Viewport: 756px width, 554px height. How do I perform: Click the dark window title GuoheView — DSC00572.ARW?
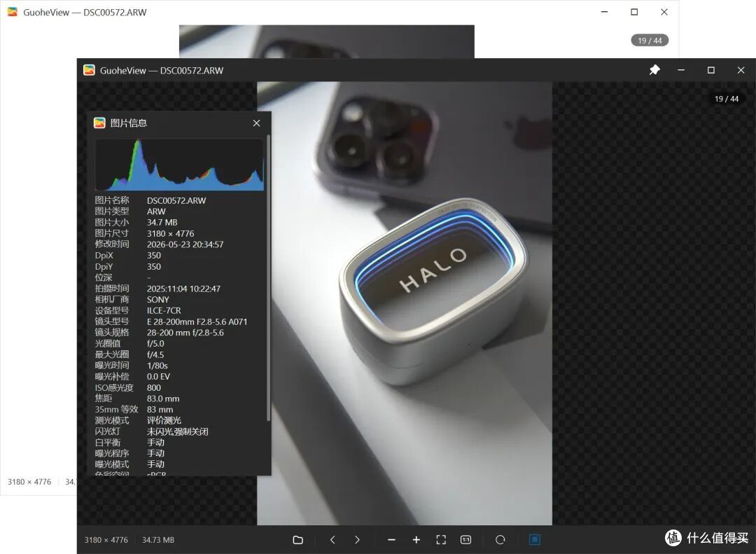click(x=162, y=71)
